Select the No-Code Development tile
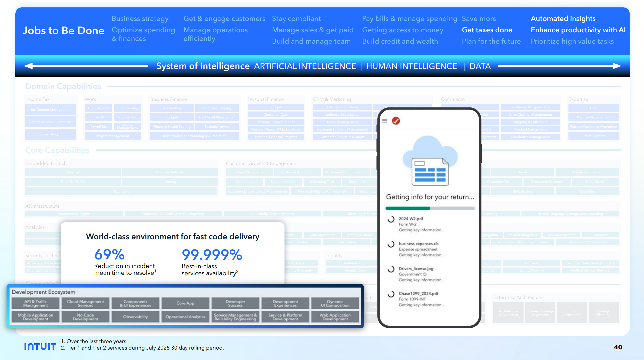Screen dimensions: 644x360 [85, 317]
